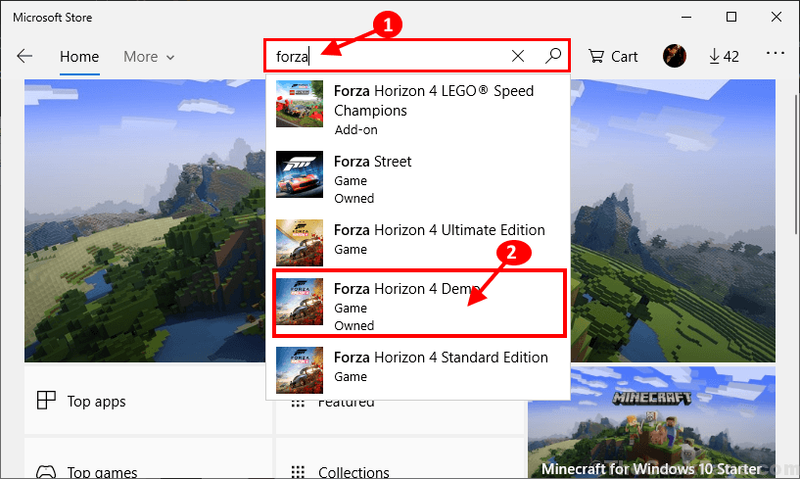Clear the search box with the X icon
800x479 pixels.
pyautogui.click(x=518, y=56)
